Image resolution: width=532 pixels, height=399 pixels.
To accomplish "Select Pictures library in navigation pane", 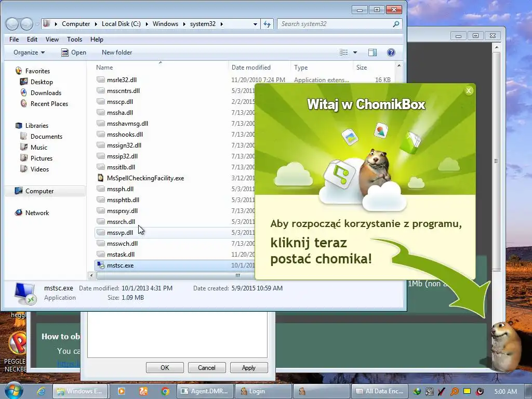I will (x=42, y=158).
